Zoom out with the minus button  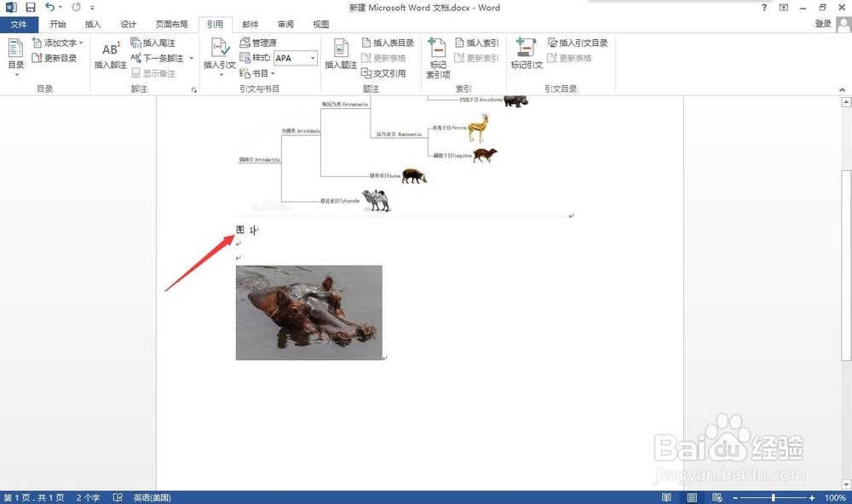click(x=735, y=497)
